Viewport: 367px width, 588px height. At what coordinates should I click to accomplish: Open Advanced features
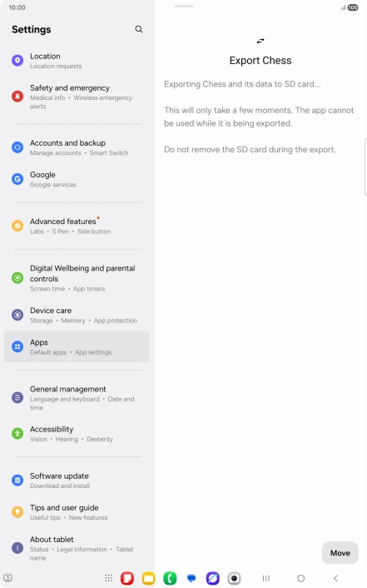[77, 227]
